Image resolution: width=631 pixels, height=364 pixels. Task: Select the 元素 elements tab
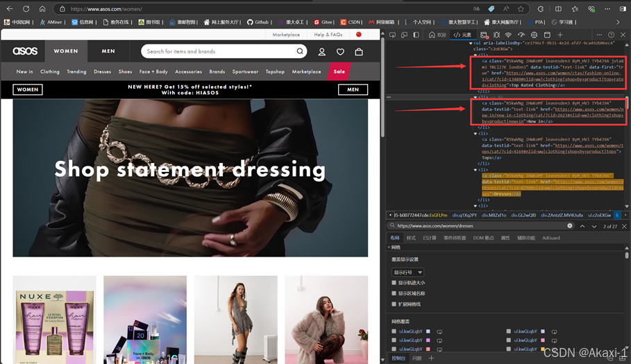point(463,35)
